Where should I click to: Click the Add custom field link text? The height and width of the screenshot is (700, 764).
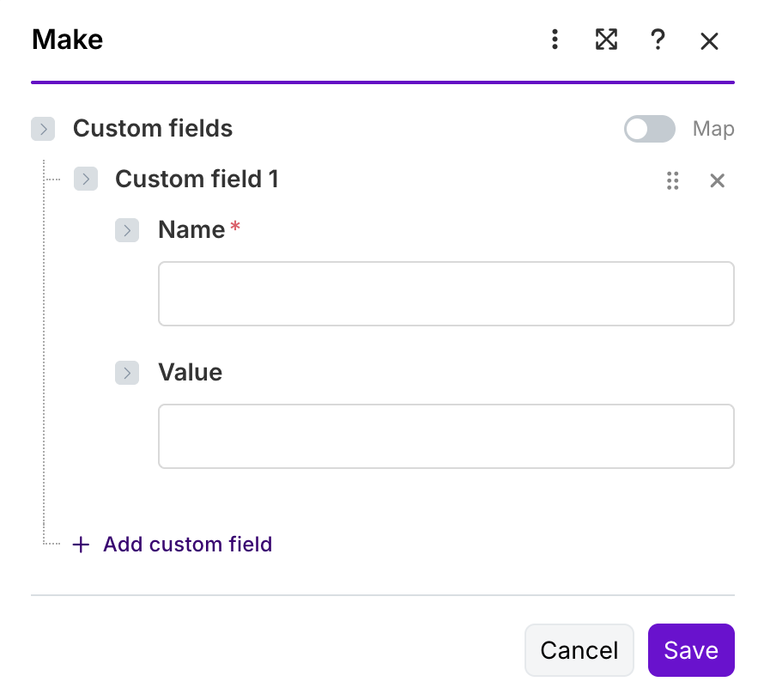click(x=187, y=545)
